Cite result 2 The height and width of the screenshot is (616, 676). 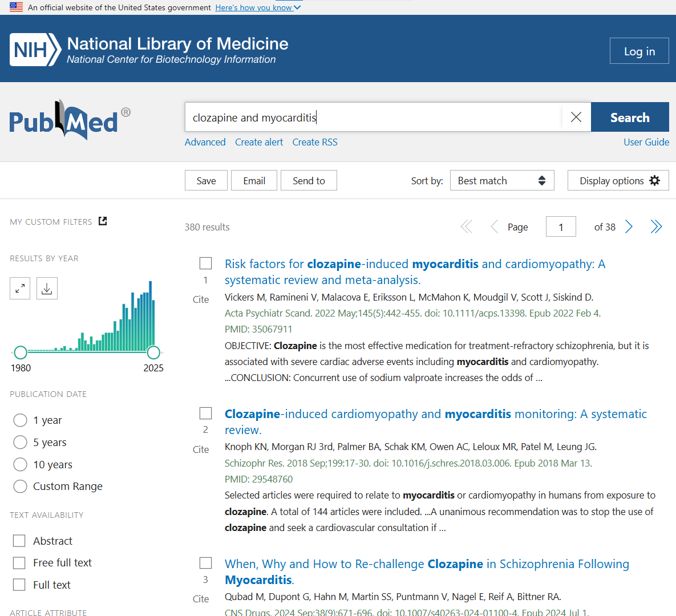tap(200, 449)
